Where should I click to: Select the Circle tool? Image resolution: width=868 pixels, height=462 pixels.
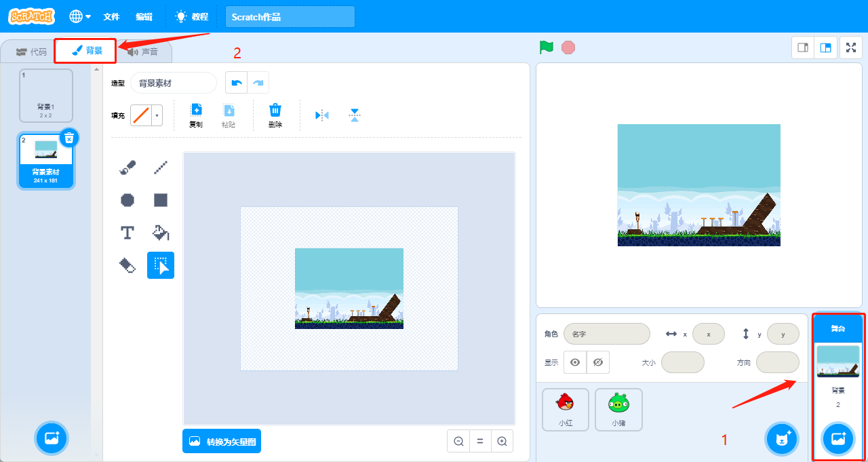coord(127,200)
